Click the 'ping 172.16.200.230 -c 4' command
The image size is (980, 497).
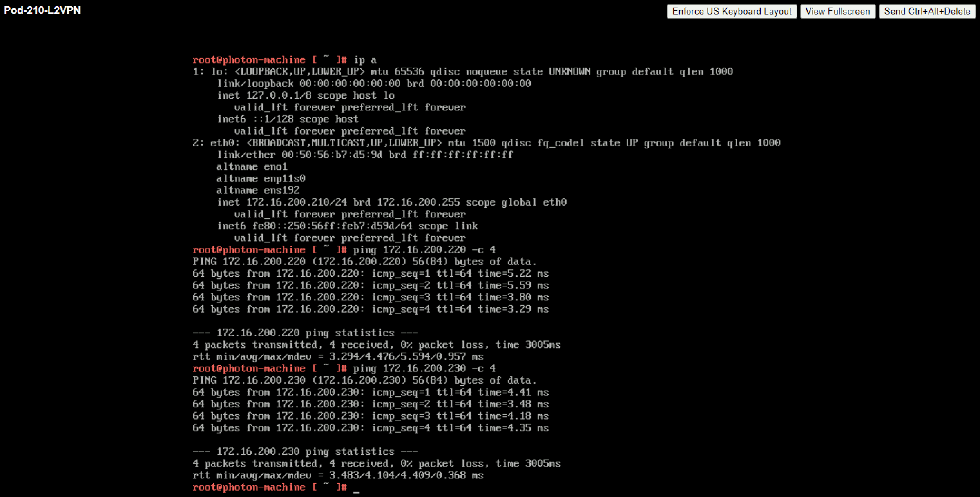coord(424,369)
